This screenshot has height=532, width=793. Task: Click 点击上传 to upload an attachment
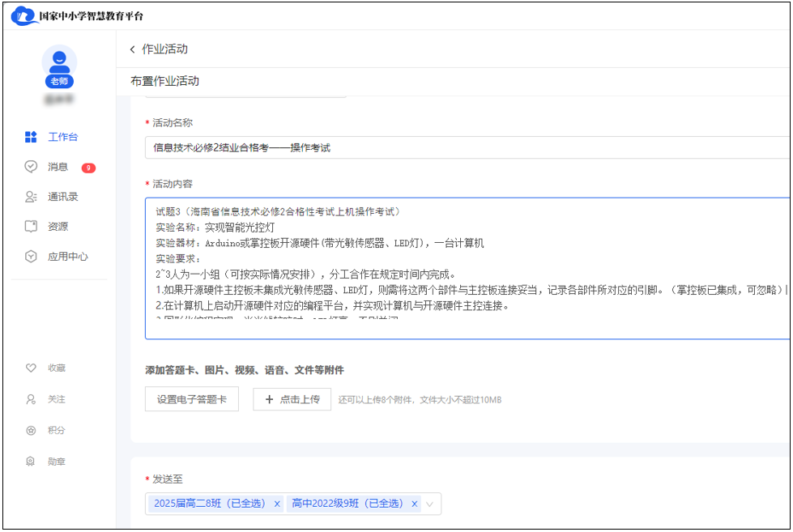(x=292, y=398)
